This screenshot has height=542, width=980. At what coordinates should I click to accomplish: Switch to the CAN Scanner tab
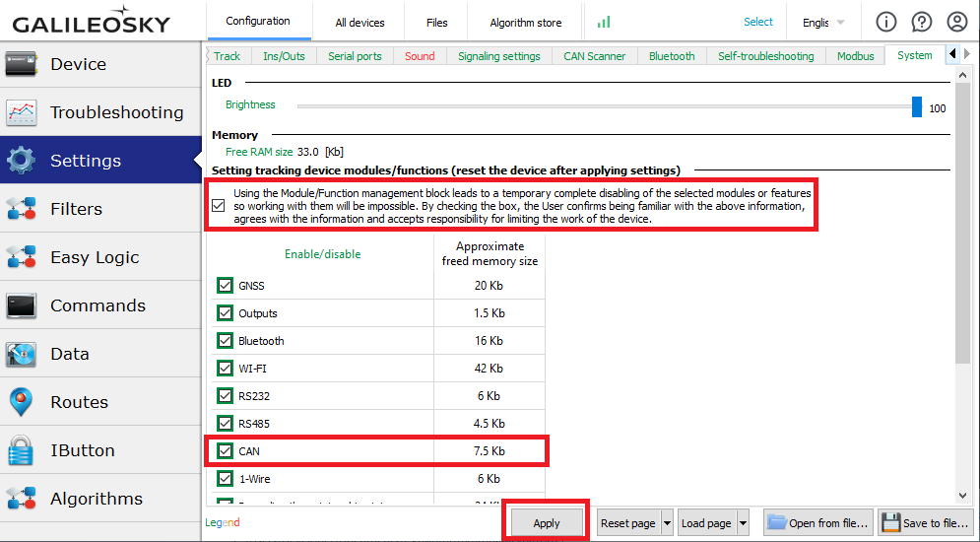coord(594,56)
